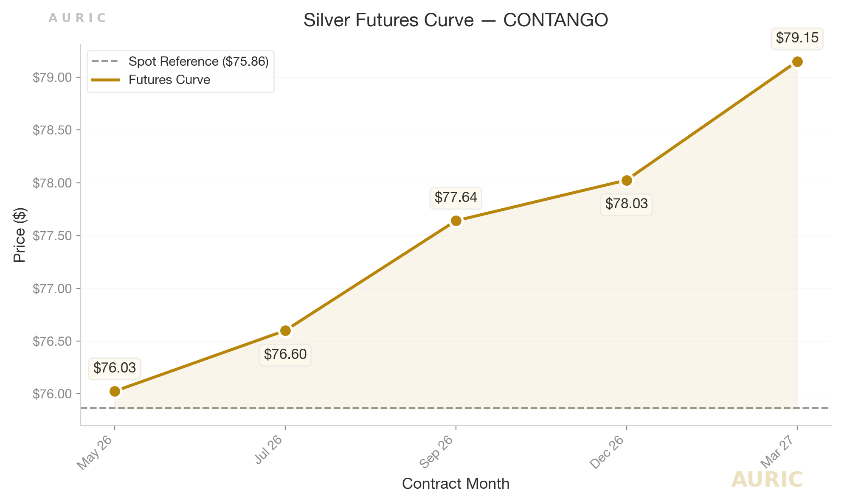Click the Price ($) axis title

click(20, 235)
